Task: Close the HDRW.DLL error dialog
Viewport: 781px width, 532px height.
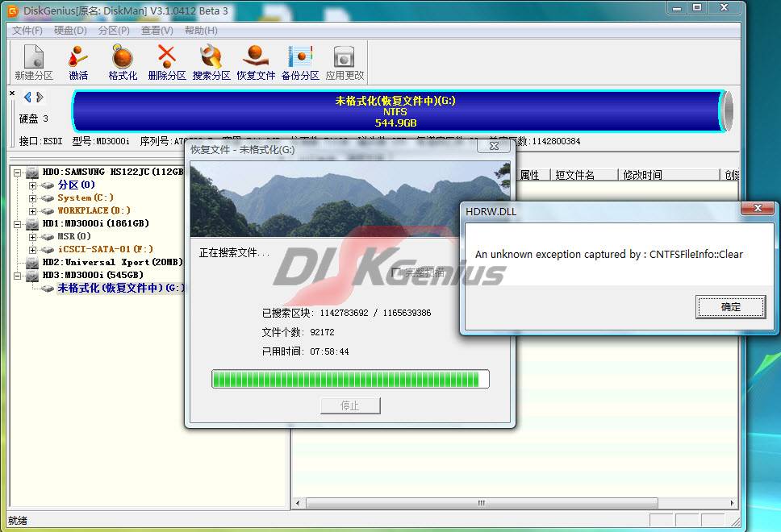Action: [x=758, y=208]
